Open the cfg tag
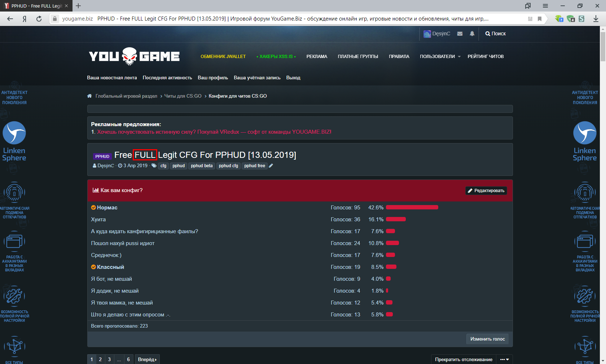This screenshot has height=364, width=606. tap(163, 166)
